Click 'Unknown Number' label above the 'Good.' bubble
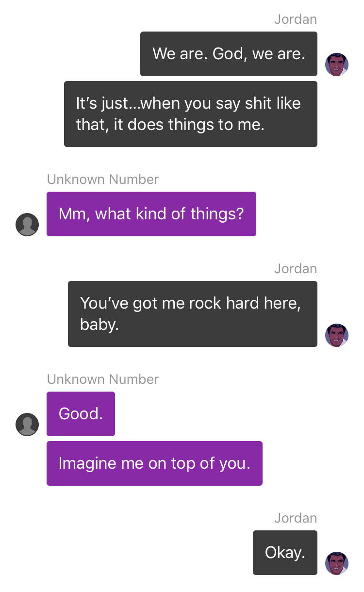This screenshot has height=592, width=364. click(x=103, y=379)
